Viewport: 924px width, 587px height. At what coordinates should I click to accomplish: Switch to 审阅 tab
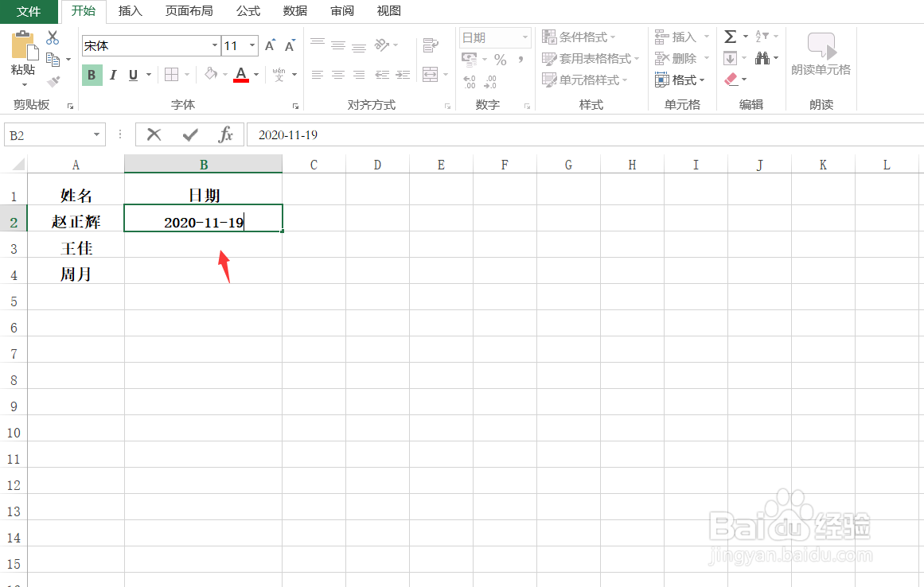342,11
